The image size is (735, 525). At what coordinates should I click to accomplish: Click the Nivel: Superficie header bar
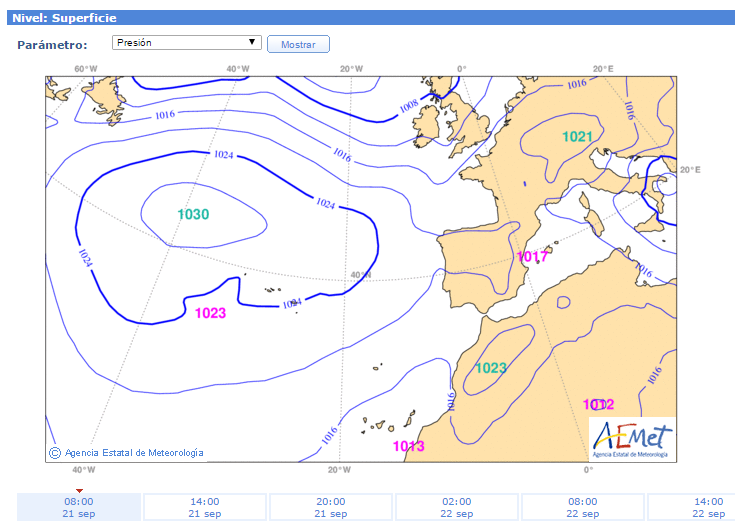[x=367, y=18]
